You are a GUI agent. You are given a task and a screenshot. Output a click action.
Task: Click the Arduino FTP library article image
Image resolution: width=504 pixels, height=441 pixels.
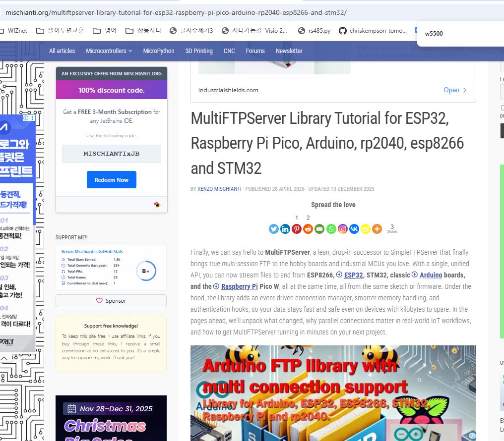point(333,393)
